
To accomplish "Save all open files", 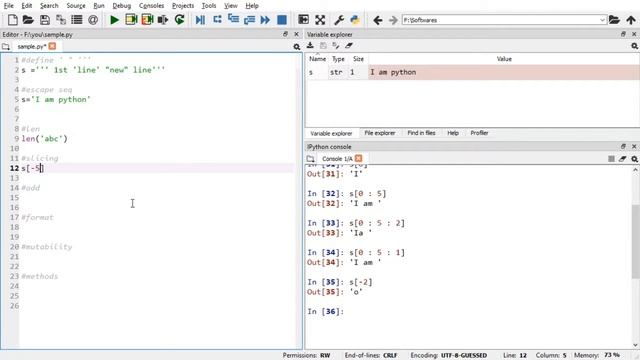I will click(x=61, y=20).
